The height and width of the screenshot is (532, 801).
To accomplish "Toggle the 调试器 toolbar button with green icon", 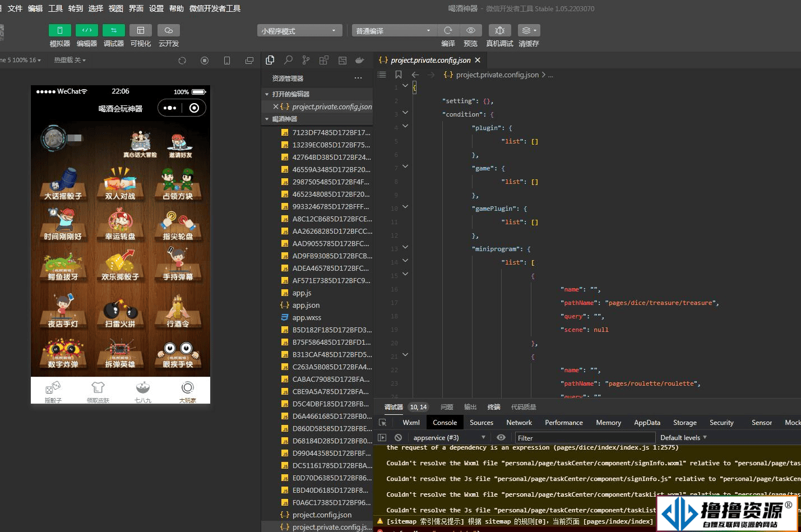I will point(114,30).
